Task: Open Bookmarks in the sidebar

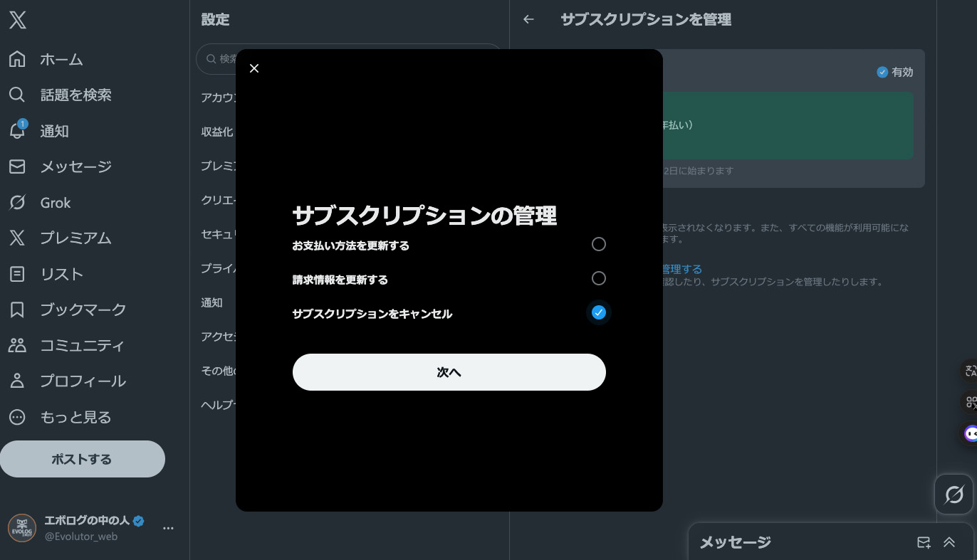Action: click(83, 310)
